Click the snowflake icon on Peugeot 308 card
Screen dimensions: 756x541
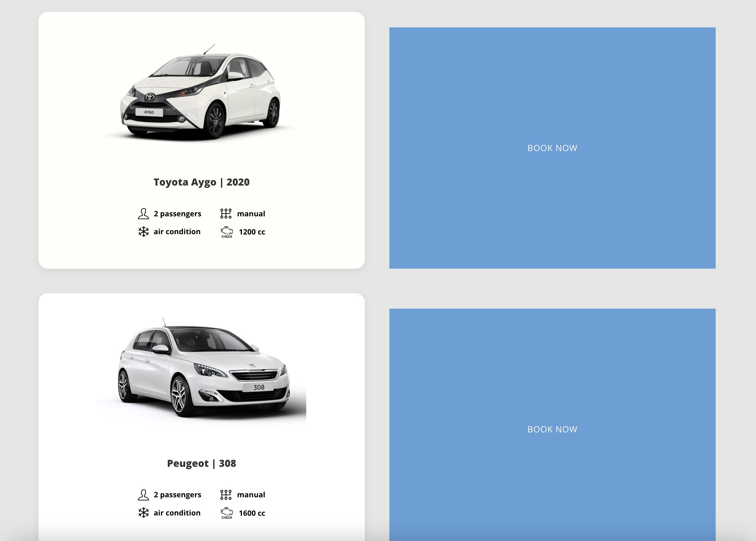point(144,513)
